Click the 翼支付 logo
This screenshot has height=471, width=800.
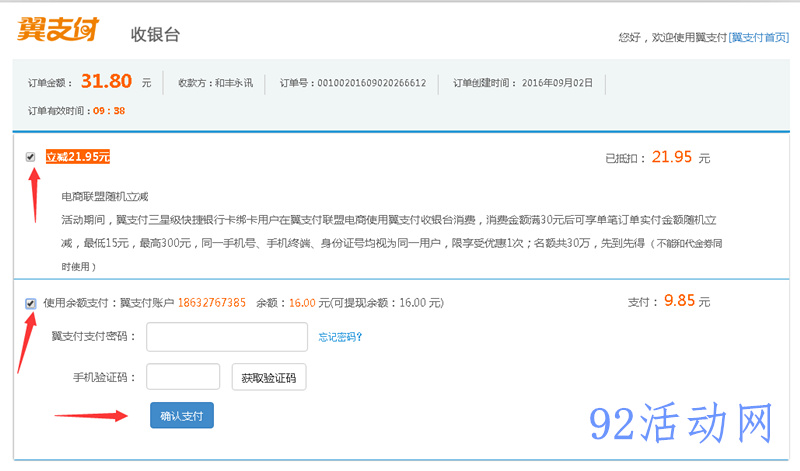click(x=58, y=30)
